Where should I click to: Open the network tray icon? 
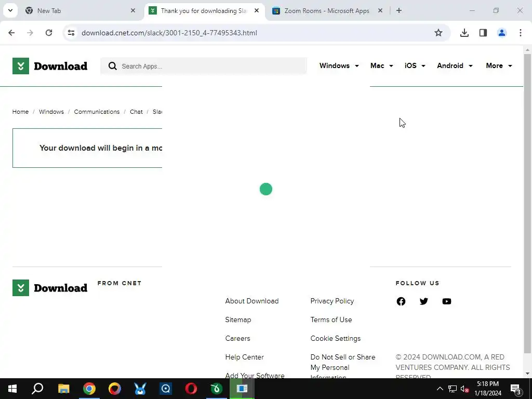click(x=453, y=389)
